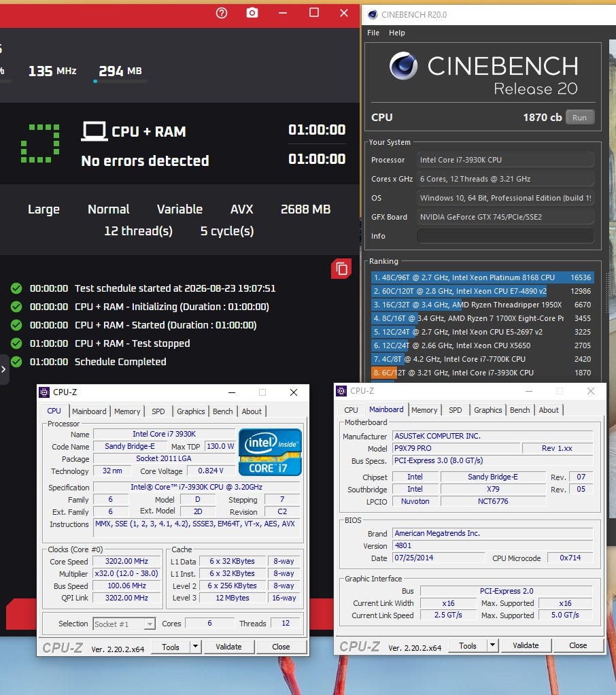Expand the OCCT side panel arrow
This screenshot has width=616, height=695.
(3, 369)
